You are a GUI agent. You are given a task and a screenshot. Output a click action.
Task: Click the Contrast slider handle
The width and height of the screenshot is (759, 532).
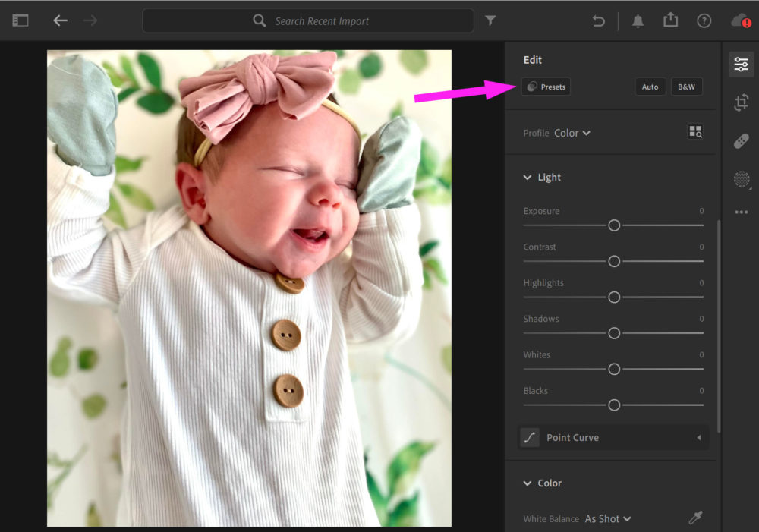[614, 261]
